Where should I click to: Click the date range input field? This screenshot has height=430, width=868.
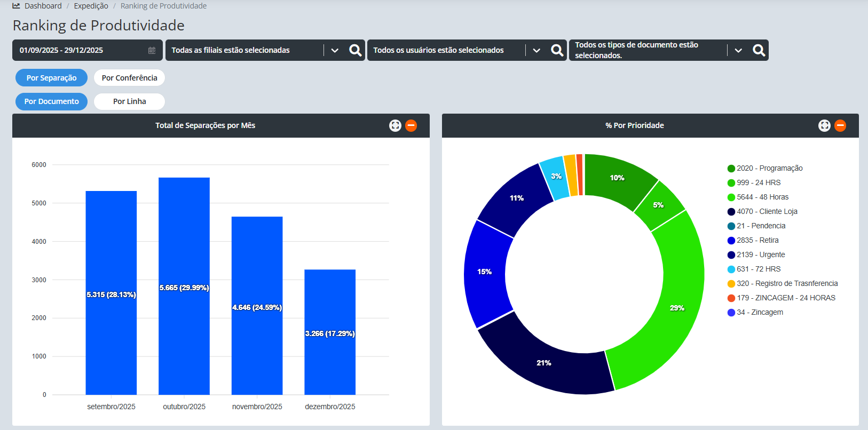80,50
